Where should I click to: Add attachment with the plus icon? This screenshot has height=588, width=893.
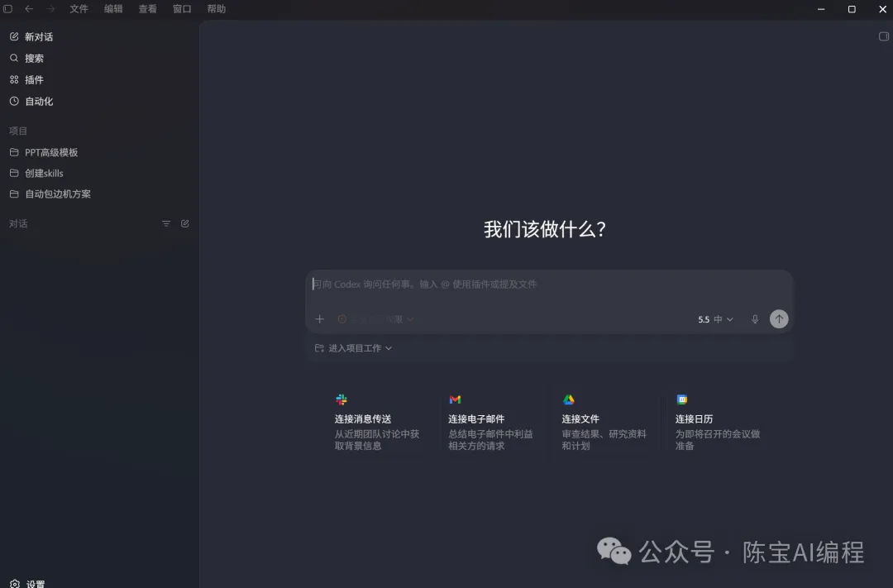pos(319,319)
